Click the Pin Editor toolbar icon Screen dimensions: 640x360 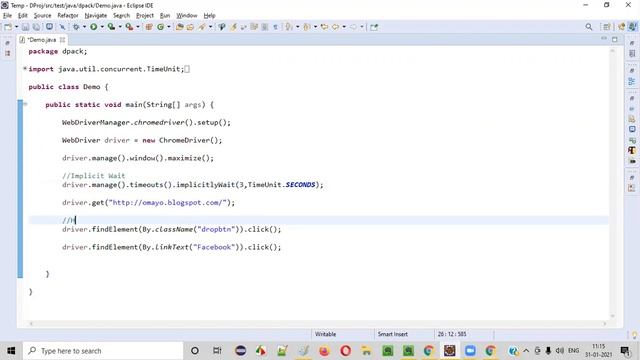(374, 27)
